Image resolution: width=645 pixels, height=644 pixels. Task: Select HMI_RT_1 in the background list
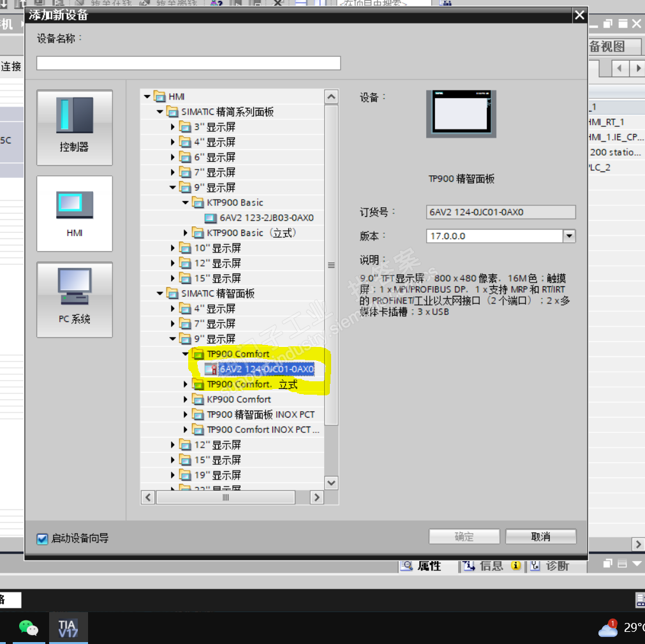point(606,122)
